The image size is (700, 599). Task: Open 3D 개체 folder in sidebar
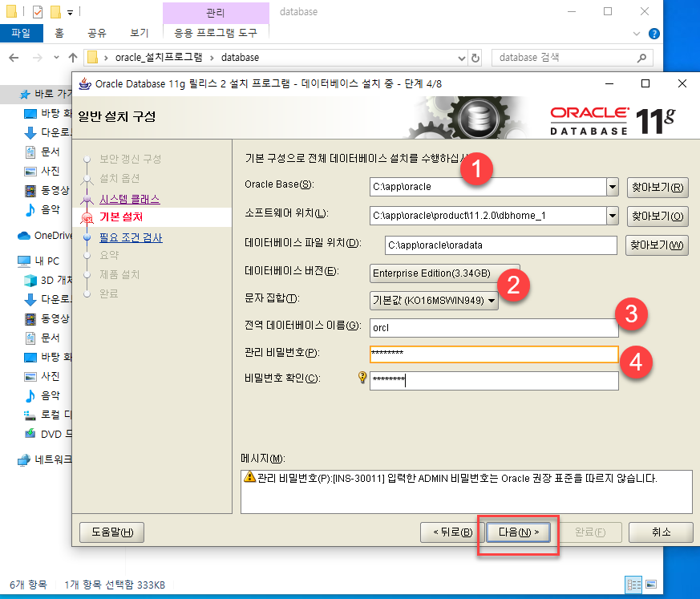pyautogui.click(x=48, y=281)
